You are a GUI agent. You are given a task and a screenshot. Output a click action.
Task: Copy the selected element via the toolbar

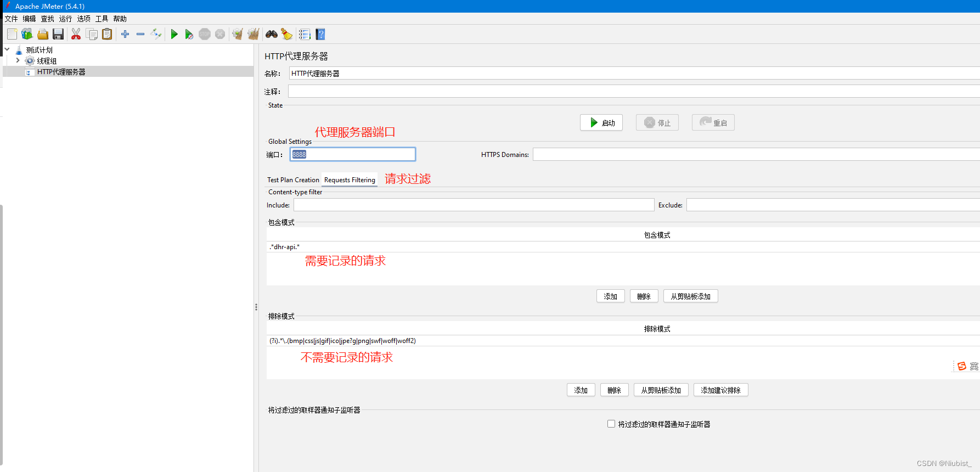(x=92, y=35)
